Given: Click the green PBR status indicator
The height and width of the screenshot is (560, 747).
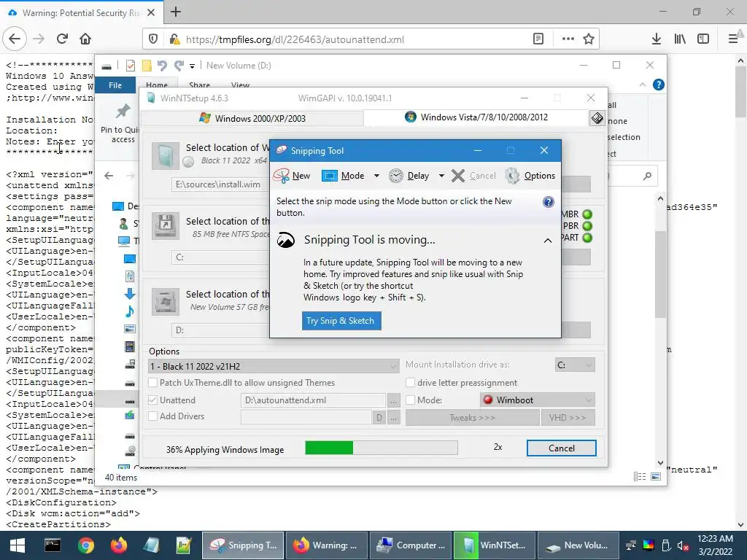Looking at the screenshot, I should click(x=587, y=226).
